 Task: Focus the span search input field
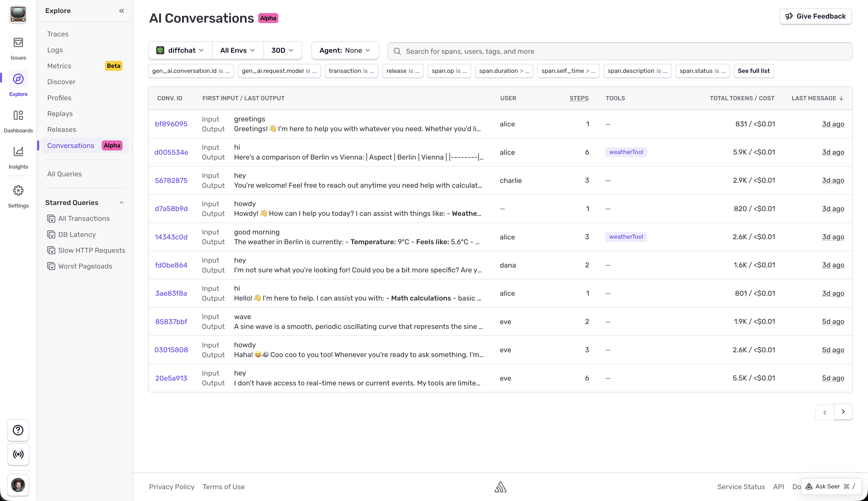(620, 51)
